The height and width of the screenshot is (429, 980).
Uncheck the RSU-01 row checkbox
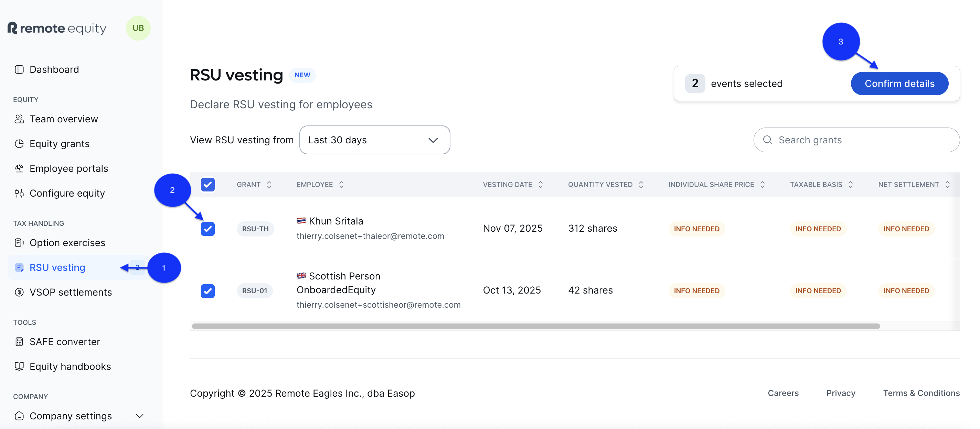click(x=208, y=291)
